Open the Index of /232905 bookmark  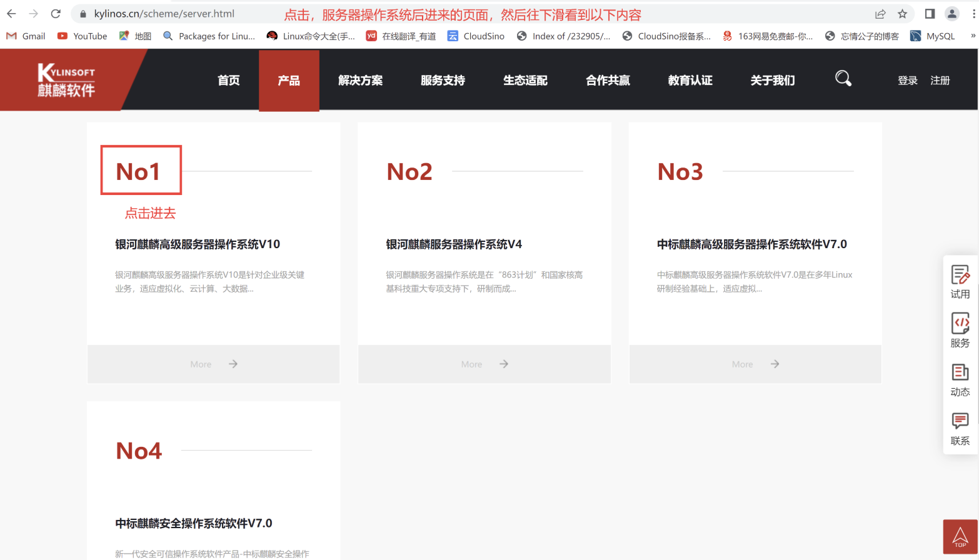pyautogui.click(x=563, y=36)
